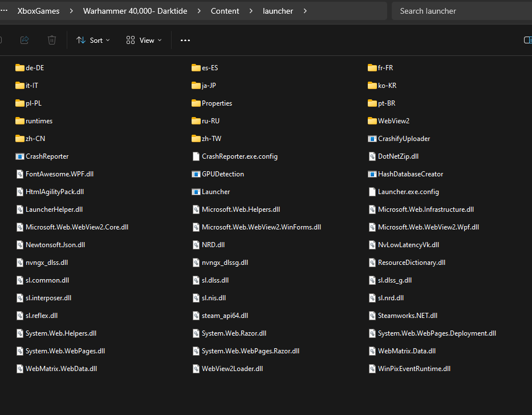Click the Share toolbar icon

click(x=25, y=40)
